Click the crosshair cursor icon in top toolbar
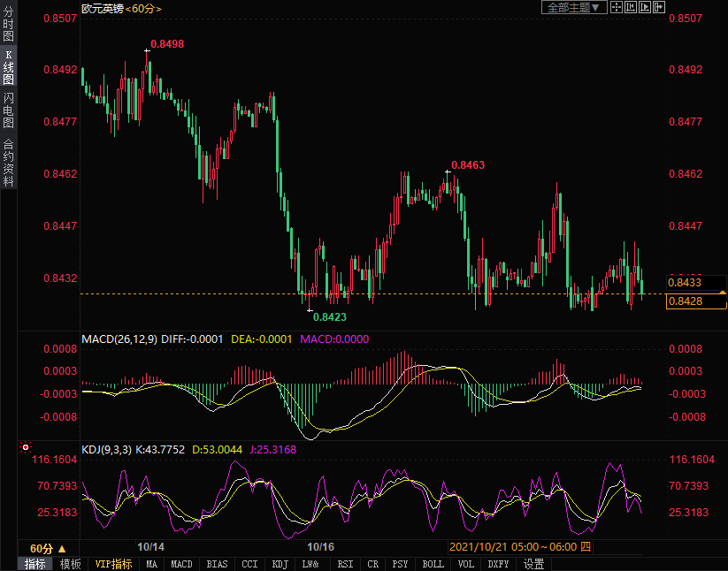728x571 pixels. 616,7
